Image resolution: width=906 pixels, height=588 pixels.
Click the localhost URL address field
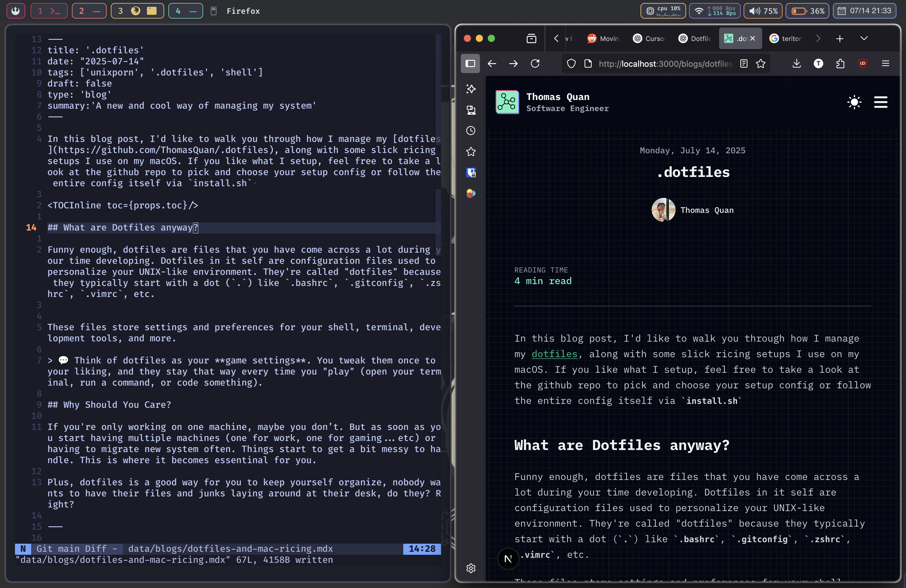coord(665,63)
